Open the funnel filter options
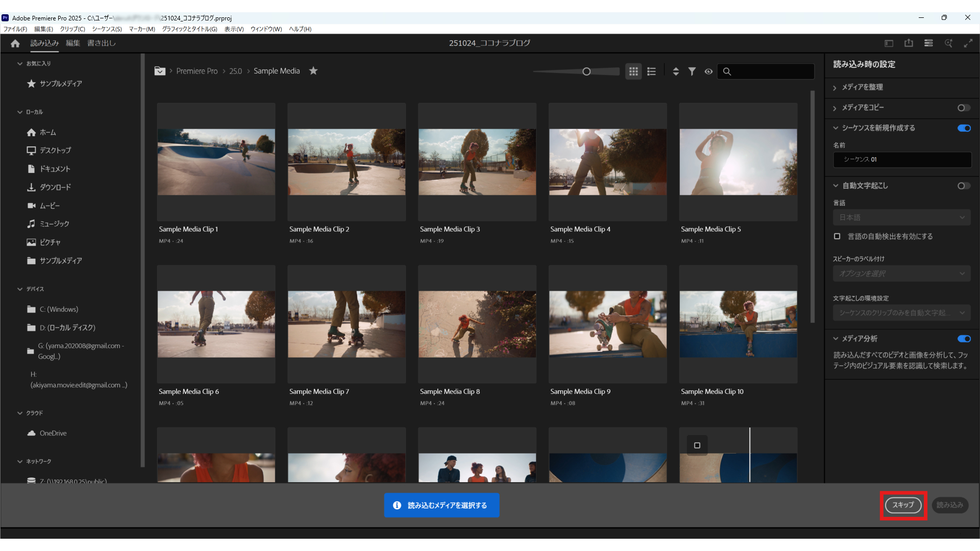This screenshot has height=551, width=980. coord(692,71)
